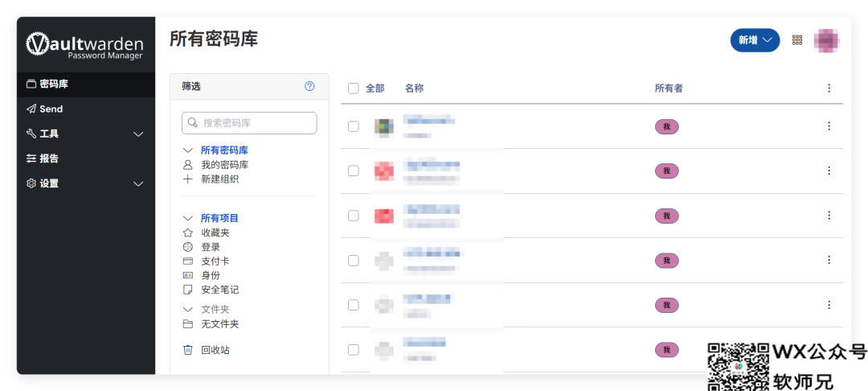Open the table header options three-dot menu
868x391 pixels.
pos(829,88)
